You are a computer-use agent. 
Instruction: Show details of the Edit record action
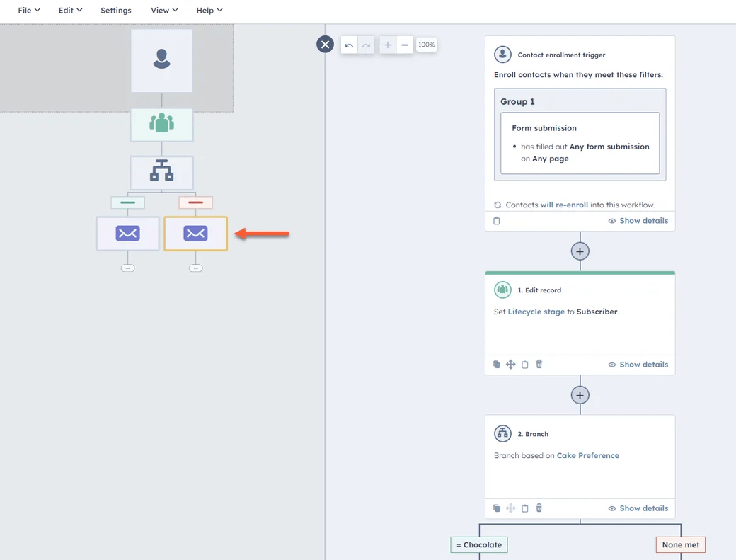638,365
